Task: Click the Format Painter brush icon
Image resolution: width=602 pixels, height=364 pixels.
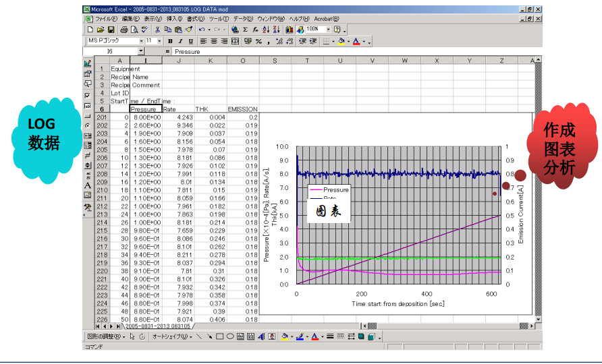Action: [x=189, y=30]
